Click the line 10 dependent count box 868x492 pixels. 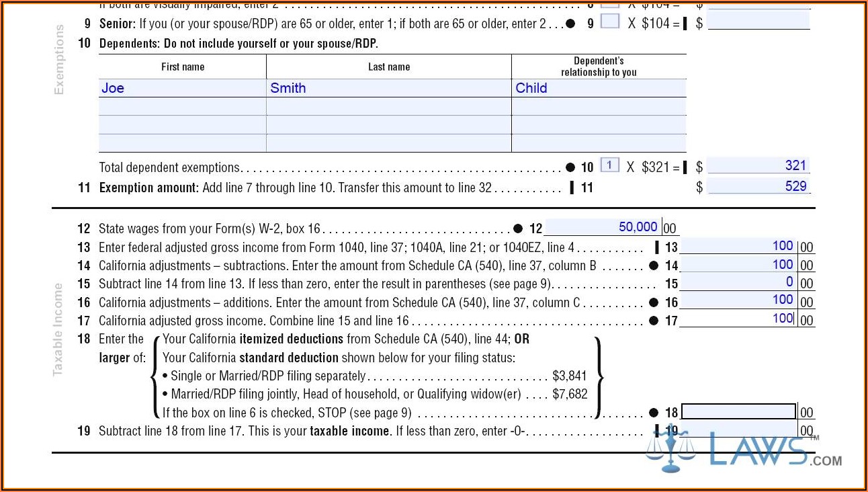[609, 165]
